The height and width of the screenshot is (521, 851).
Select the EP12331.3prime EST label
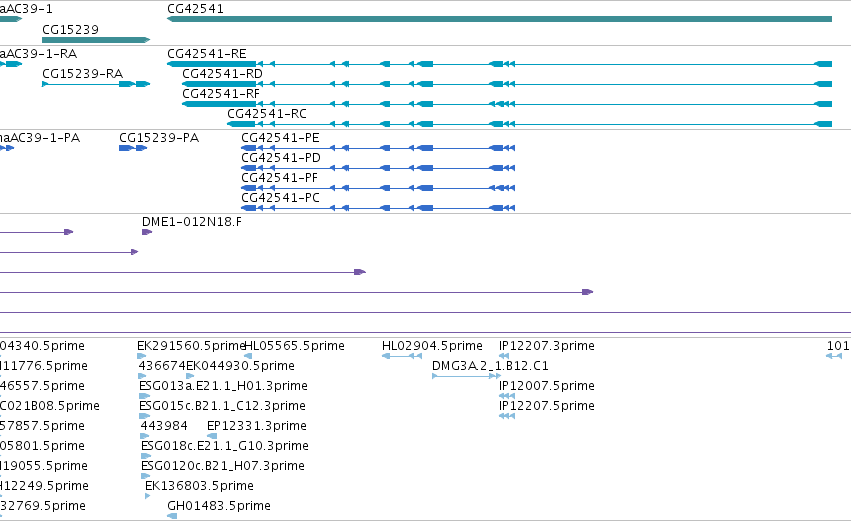(x=257, y=426)
